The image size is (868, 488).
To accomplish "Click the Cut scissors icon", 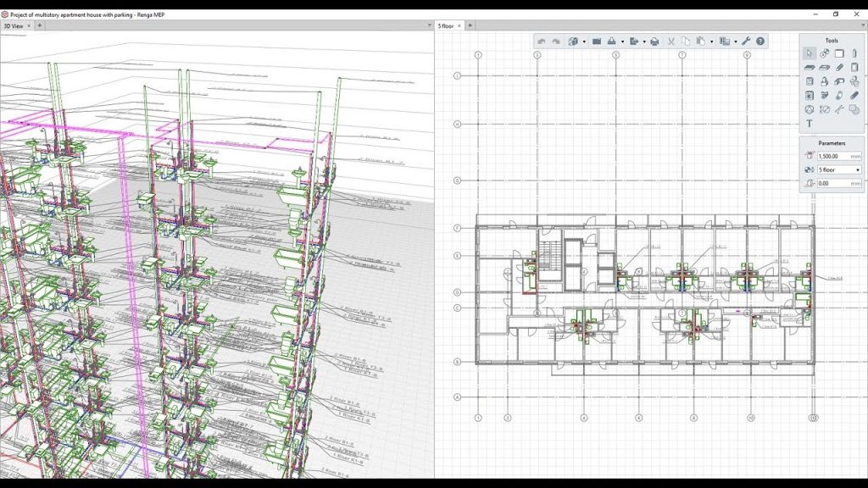I will click(x=670, y=40).
